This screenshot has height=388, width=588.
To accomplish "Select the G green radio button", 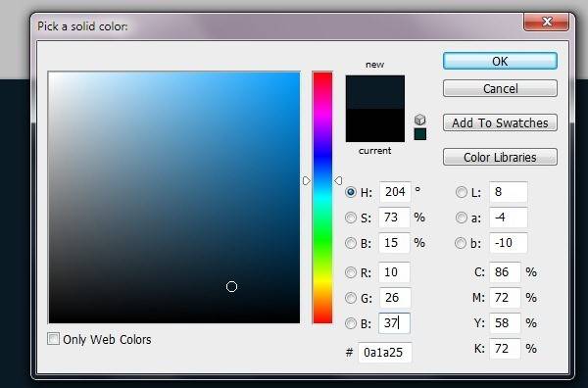I will tap(351, 298).
